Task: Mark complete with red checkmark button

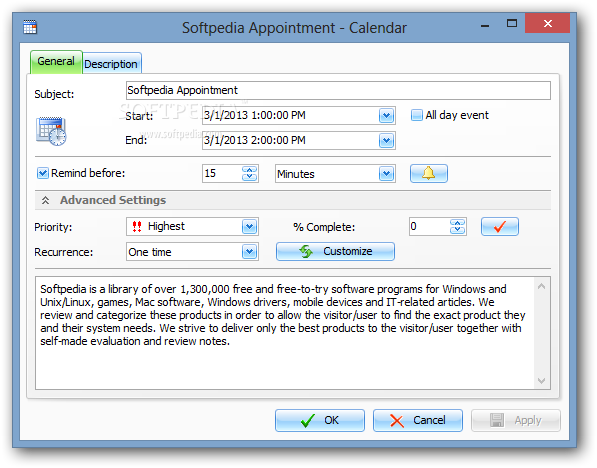Action: pos(500,227)
